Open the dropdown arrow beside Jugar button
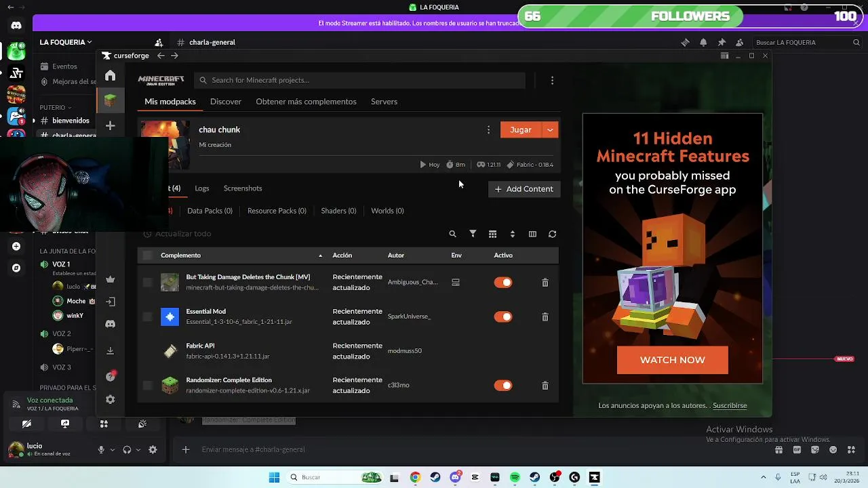868x488 pixels. pos(550,129)
